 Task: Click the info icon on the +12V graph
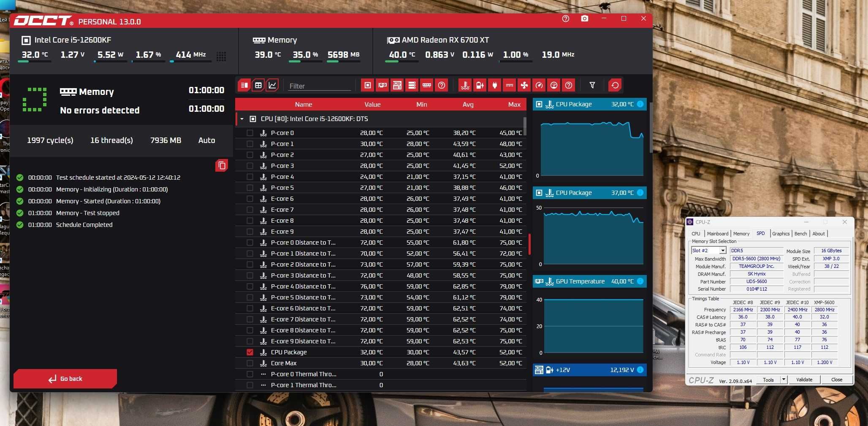pyautogui.click(x=640, y=369)
